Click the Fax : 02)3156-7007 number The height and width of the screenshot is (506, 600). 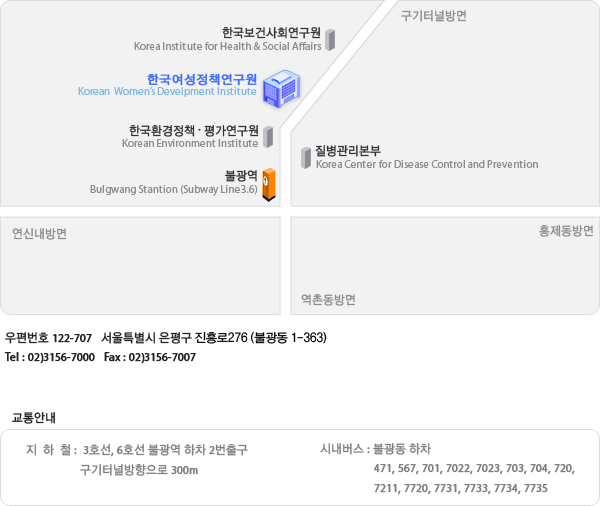150,357
